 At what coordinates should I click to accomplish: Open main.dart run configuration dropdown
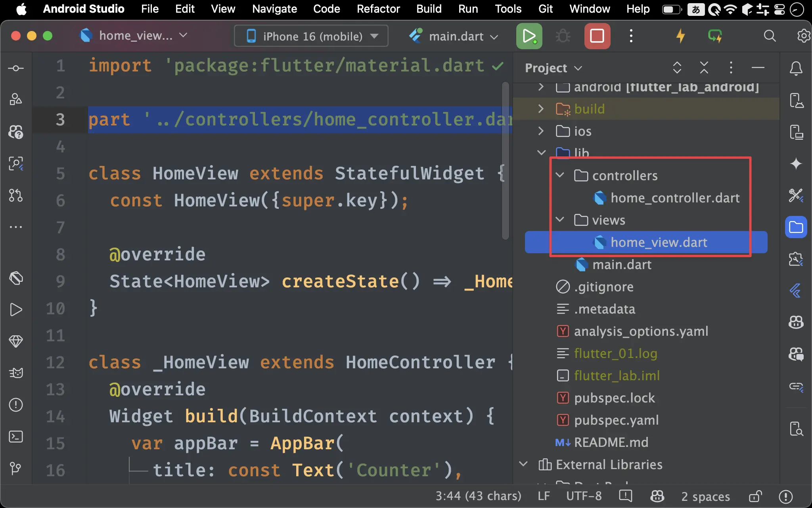click(x=454, y=36)
